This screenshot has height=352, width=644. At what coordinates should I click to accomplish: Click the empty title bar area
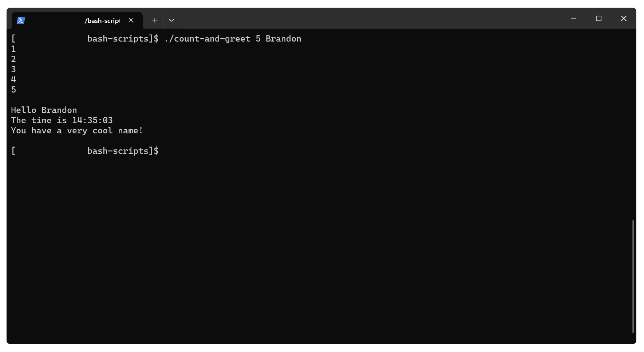click(364, 19)
